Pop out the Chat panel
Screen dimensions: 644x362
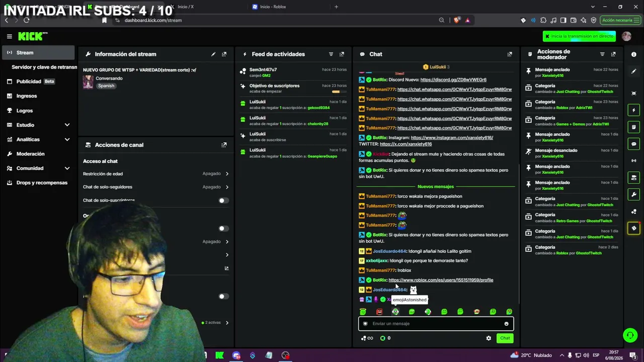(x=510, y=54)
